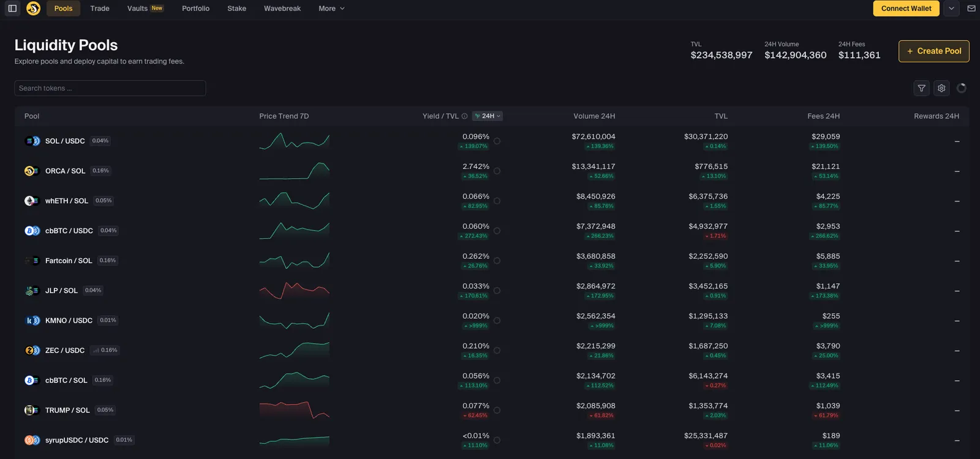The height and width of the screenshot is (459, 980).
Task: Expand the More navigation menu
Action: (x=331, y=9)
